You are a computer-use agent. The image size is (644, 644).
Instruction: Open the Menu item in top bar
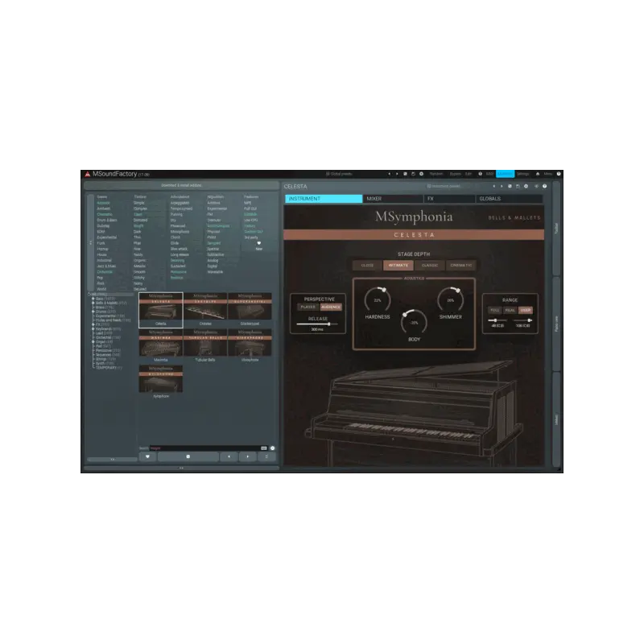tap(548, 174)
